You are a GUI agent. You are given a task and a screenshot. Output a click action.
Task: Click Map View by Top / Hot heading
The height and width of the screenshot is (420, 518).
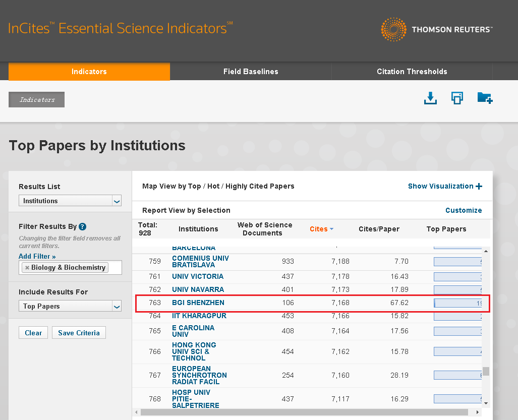(x=218, y=186)
